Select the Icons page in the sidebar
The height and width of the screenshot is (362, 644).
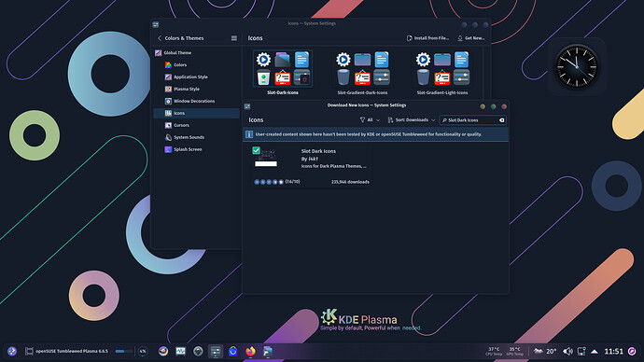pos(196,113)
